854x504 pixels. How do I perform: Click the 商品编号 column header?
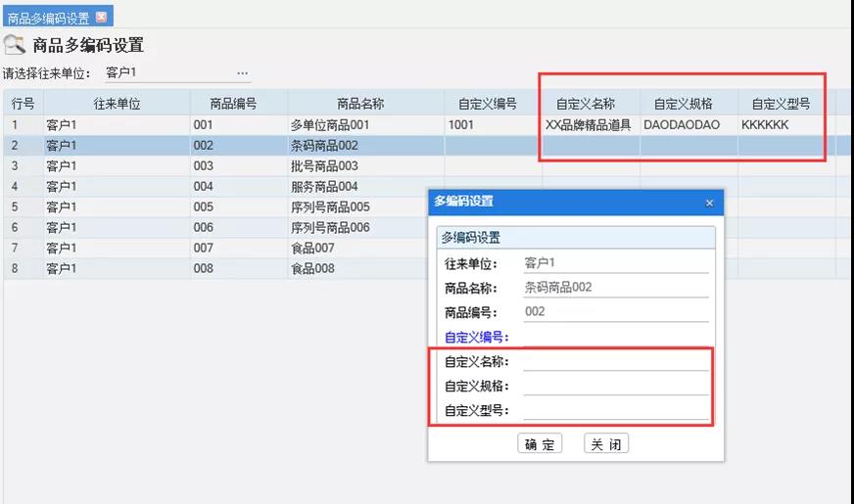(232, 104)
